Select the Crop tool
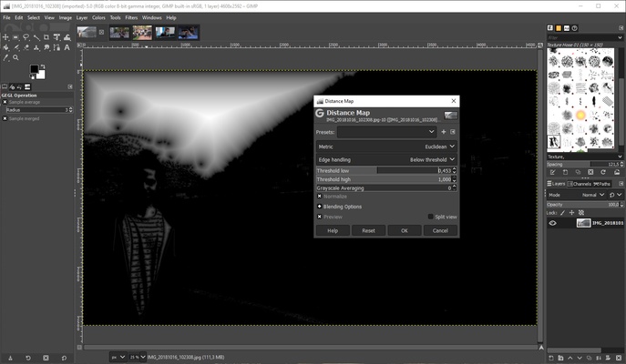The height and width of the screenshot is (364, 626). [x=46, y=37]
